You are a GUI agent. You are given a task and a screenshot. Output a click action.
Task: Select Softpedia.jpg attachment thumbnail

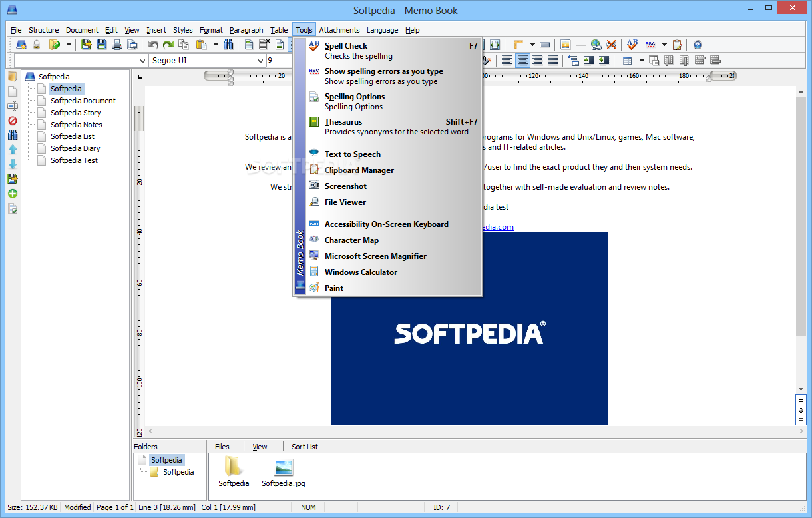284,472
